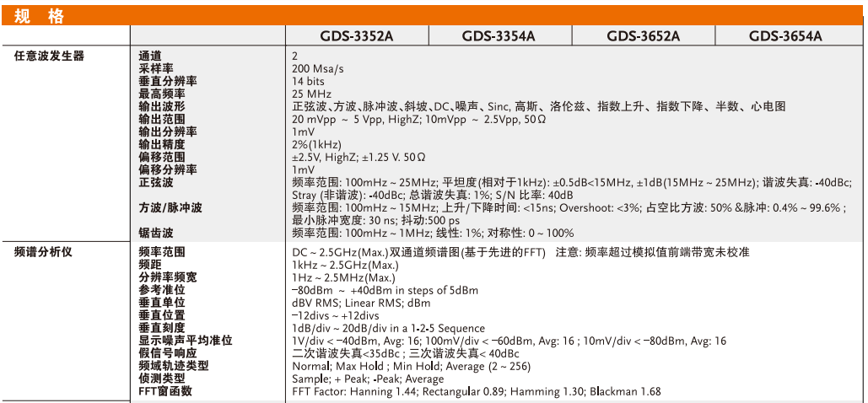868x403 pixels.
Task: Click the 分辨率频宽 row label
Action: click(x=167, y=278)
